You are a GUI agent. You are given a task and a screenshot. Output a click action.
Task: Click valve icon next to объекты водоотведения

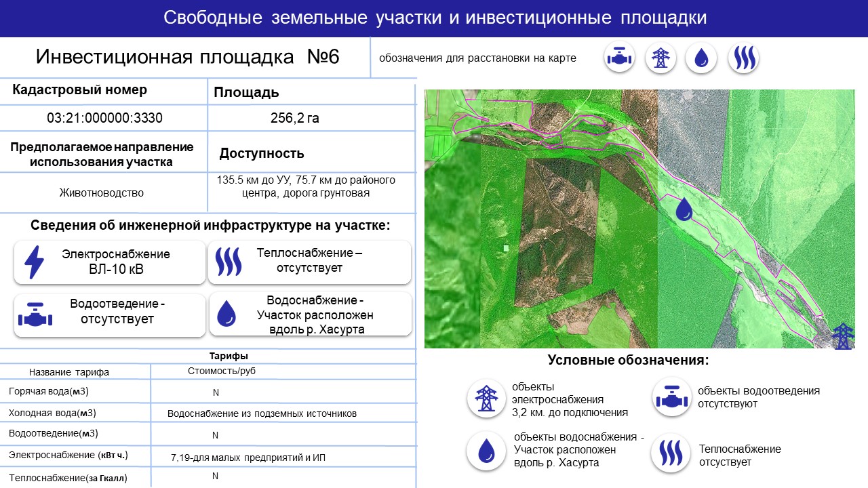point(671,397)
